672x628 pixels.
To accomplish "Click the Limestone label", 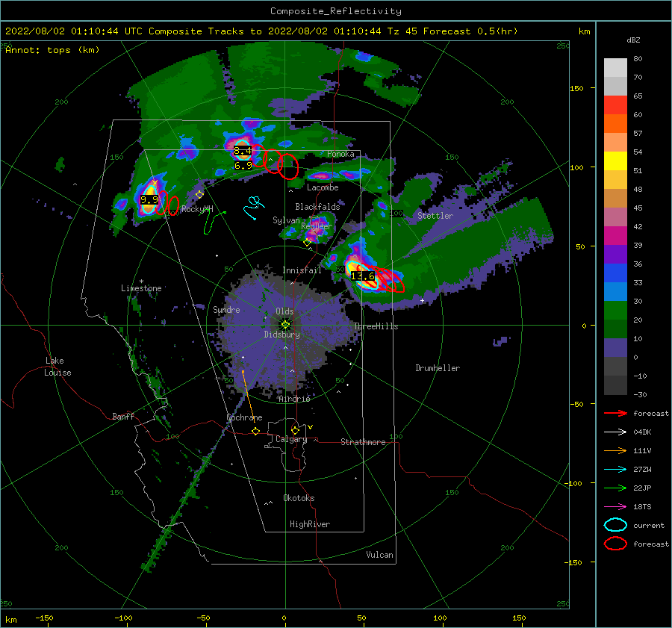I will tap(141, 288).
